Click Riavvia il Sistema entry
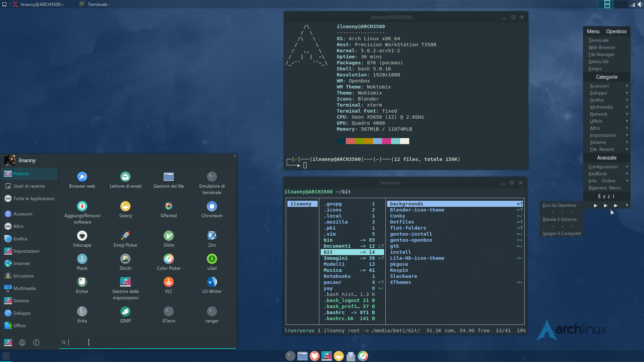Screen dimensions: 644x362 559,219
